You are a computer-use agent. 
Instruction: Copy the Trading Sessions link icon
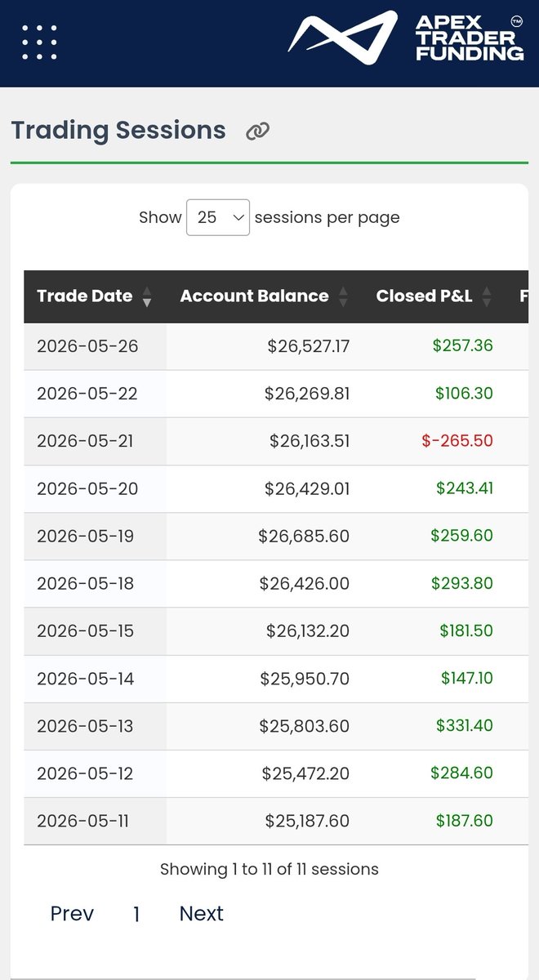[258, 131]
